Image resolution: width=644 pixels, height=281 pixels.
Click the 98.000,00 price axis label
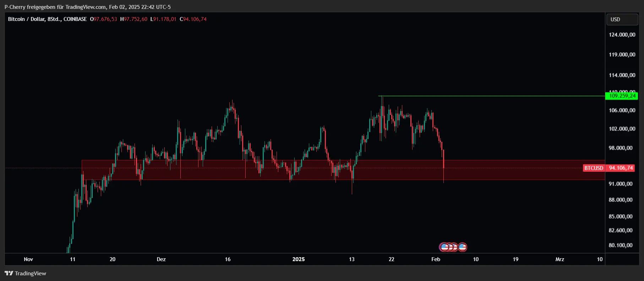621,148
